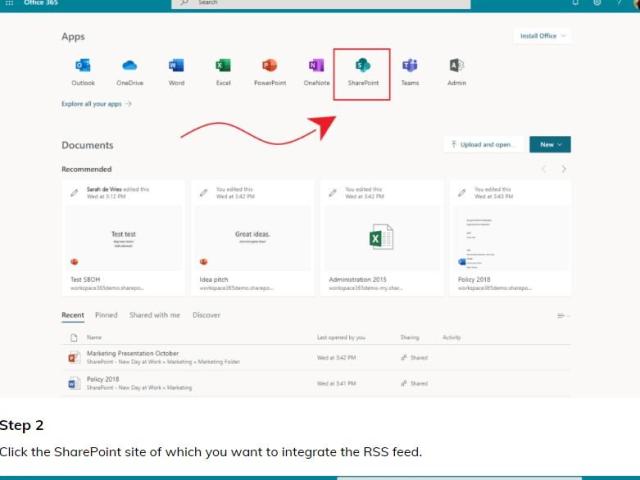Viewport: 640px width, 480px height.
Task: Click Word file icon for Policy 2018 row
Action: point(74,384)
